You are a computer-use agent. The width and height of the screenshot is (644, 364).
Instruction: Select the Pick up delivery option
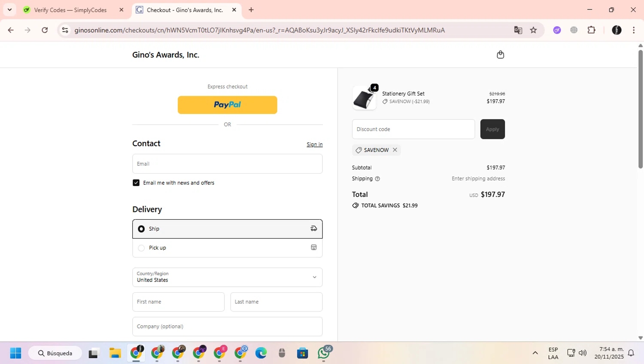[227, 248]
